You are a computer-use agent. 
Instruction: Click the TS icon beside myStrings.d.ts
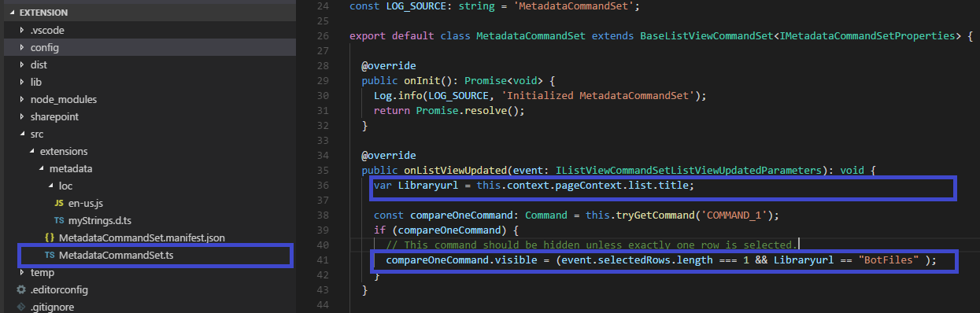click(x=59, y=220)
